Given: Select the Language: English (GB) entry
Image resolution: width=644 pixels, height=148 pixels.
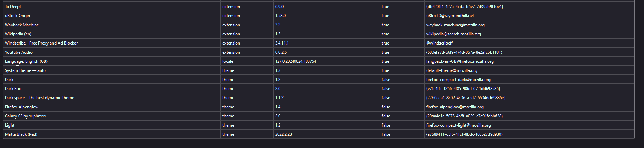Looking at the screenshot, I should click(26, 61).
